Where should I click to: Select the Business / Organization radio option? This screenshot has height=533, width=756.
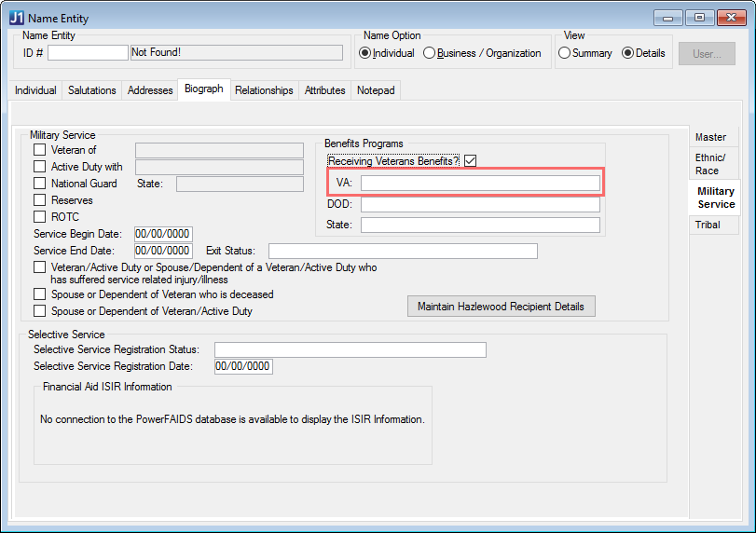[430, 53]
